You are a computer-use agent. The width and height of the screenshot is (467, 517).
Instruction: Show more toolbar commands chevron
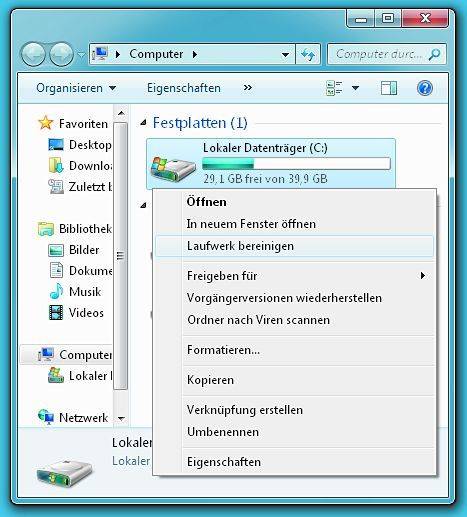(248, 88)
